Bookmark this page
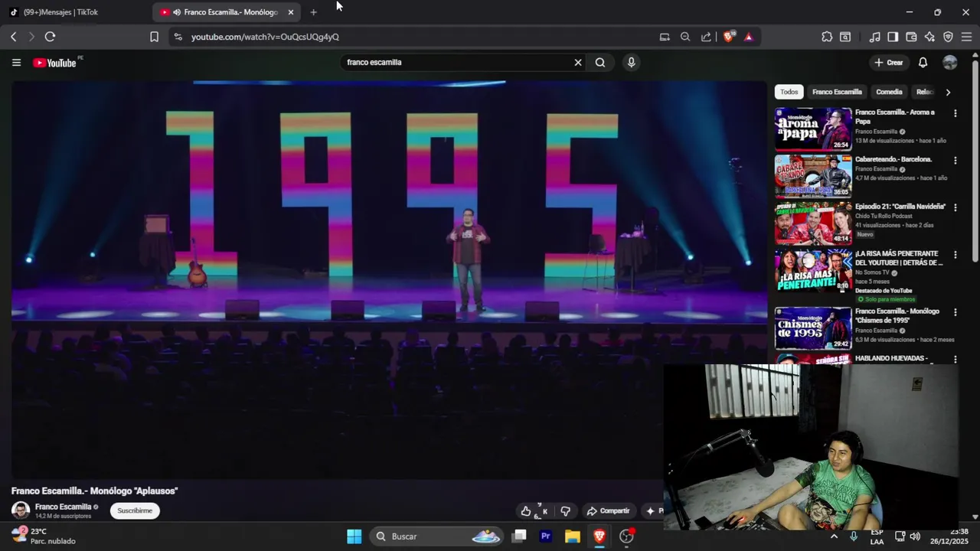This screenshot has width=980, height=551. [154, 37]
